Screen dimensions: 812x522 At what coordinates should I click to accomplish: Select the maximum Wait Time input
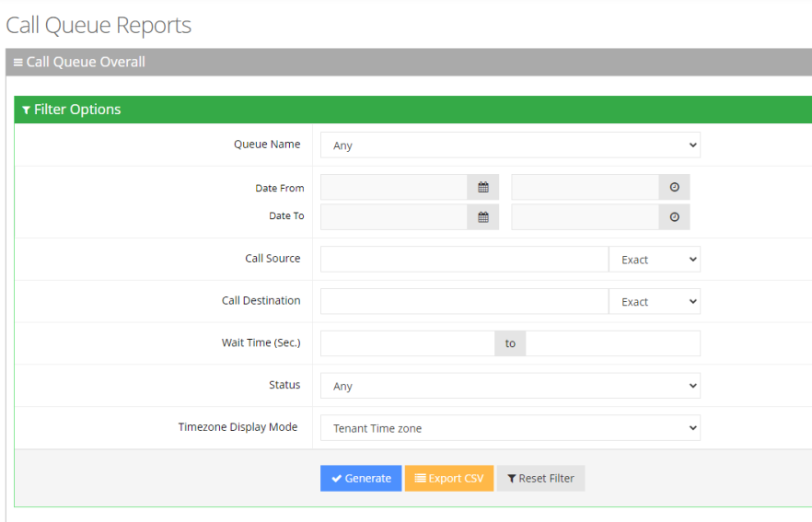pyautogui.click(x=612, y=343)
